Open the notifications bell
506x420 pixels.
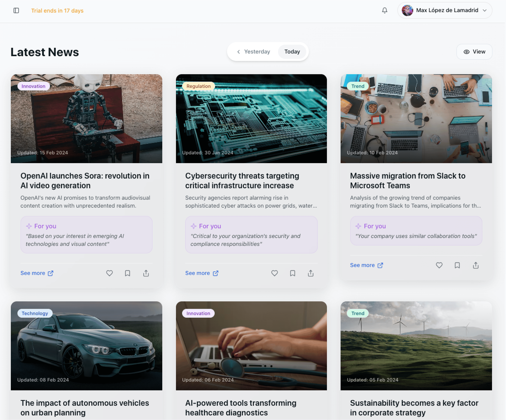pos(384,10)
